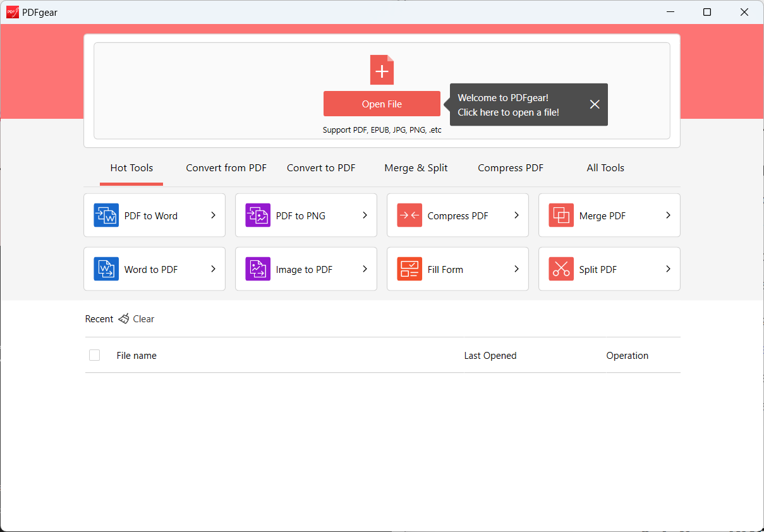Tick the select-all checkbox beside File name

(x=95, y=355)
